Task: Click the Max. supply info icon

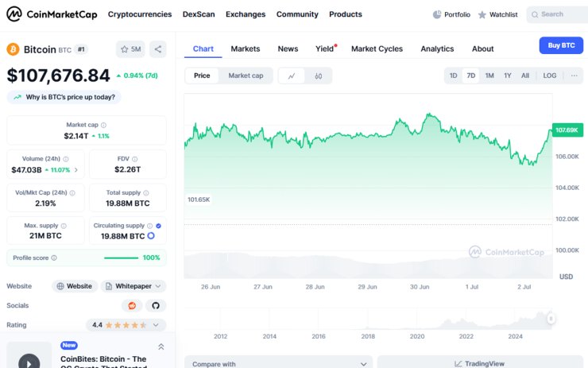Action: [64, 226]
